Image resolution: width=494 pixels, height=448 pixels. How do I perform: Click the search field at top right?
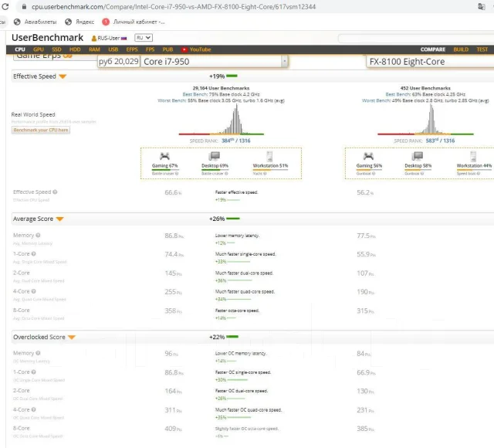pos(416,39)
